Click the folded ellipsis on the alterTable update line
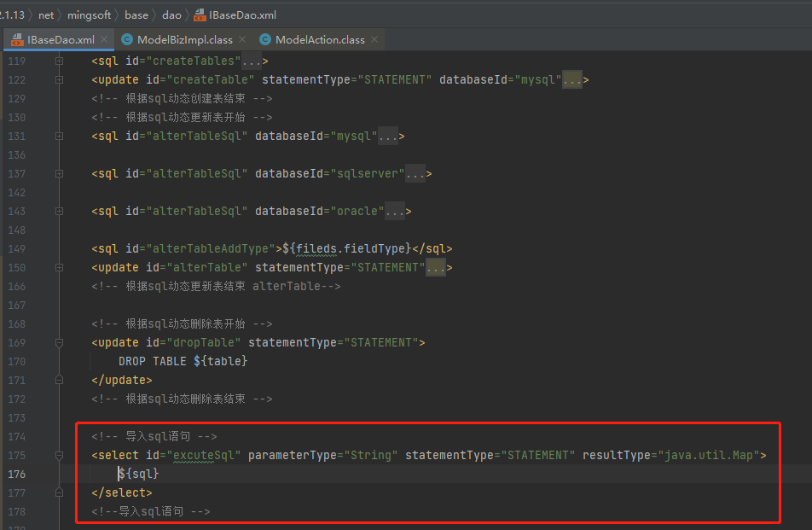Image resolution: width=812 pixels, height=530 pixels. pyautogui.click(x=436, y=268)
